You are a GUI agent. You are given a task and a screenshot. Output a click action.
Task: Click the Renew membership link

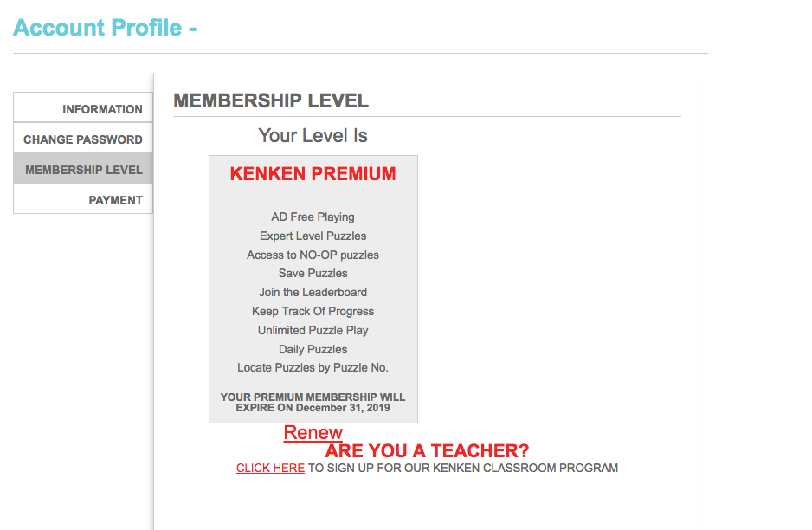[313, 433]
